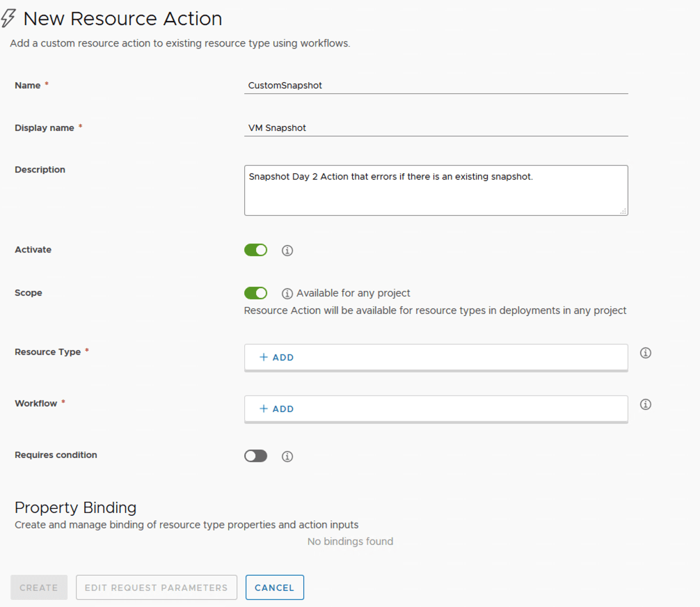Click the Create button
This screenshot has width=700, height=607.
[39, 588]
